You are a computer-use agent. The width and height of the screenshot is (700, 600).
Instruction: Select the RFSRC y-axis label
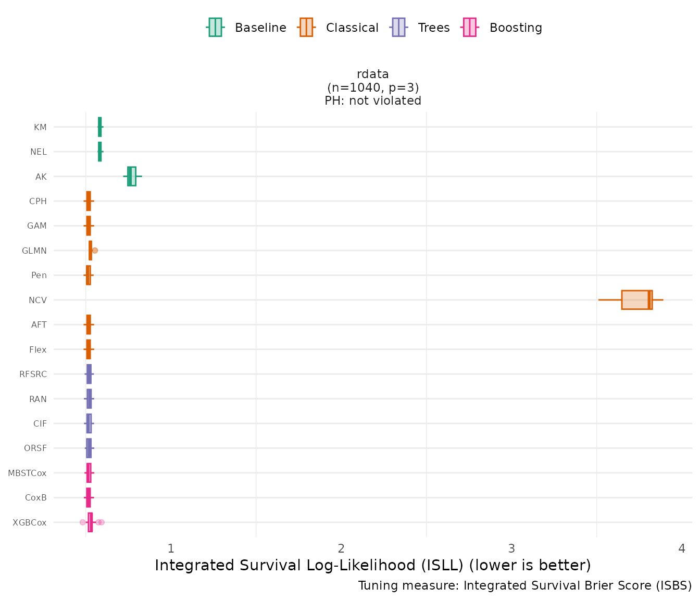33,374
